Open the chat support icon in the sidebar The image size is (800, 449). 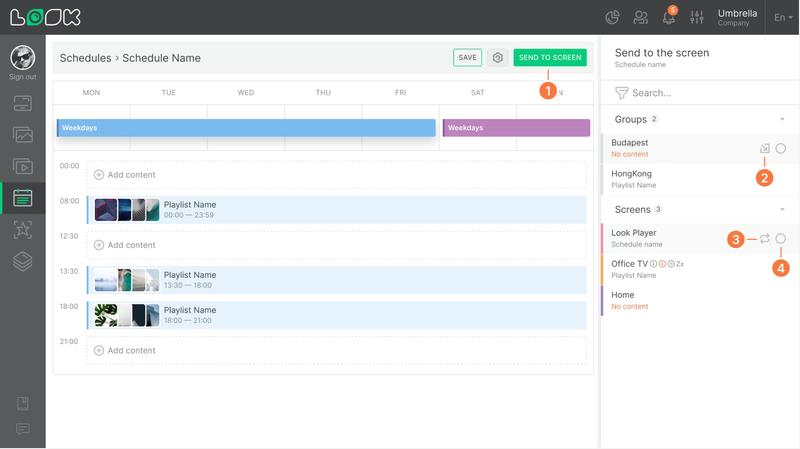tap(22, 429)
